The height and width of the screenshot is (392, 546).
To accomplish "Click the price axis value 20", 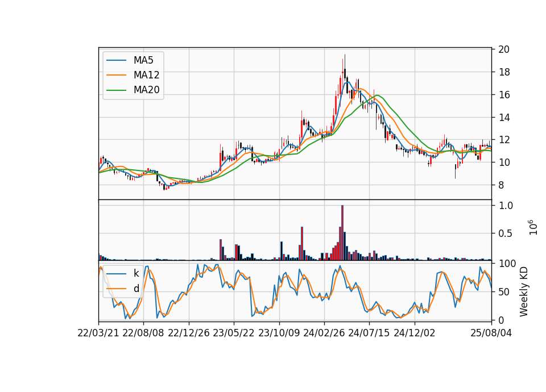I will pos(503,49).
